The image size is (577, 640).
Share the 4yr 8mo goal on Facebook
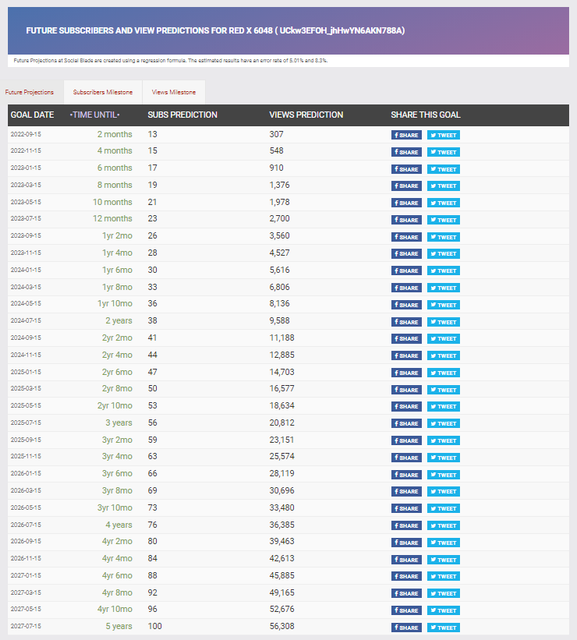406,593
